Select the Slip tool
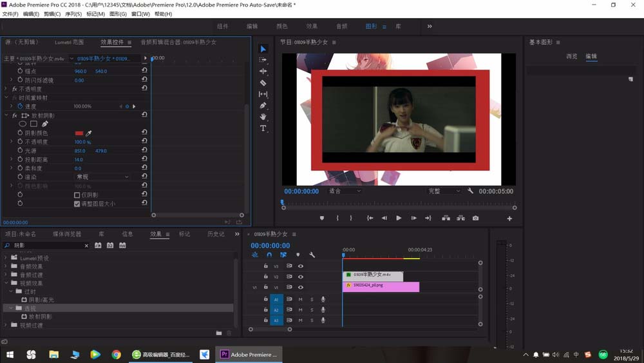Image resolution: width=644 pixels, height=363 pixels. tap(263, 94)
